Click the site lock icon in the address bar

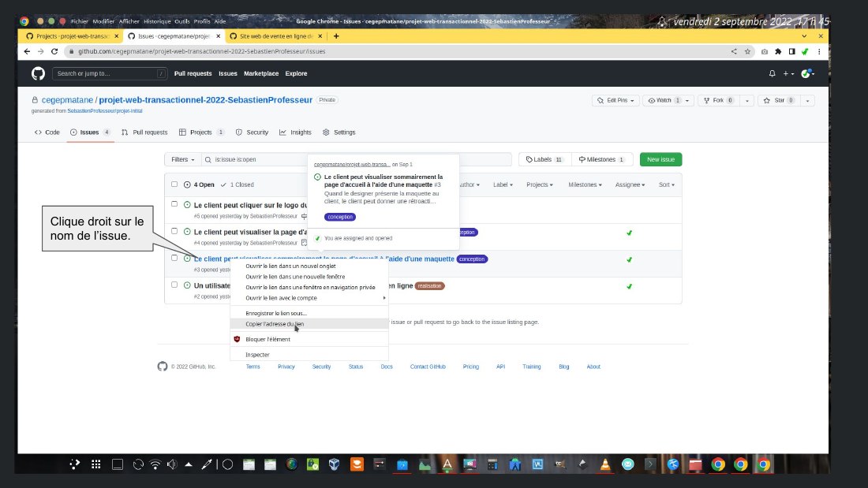71,51
